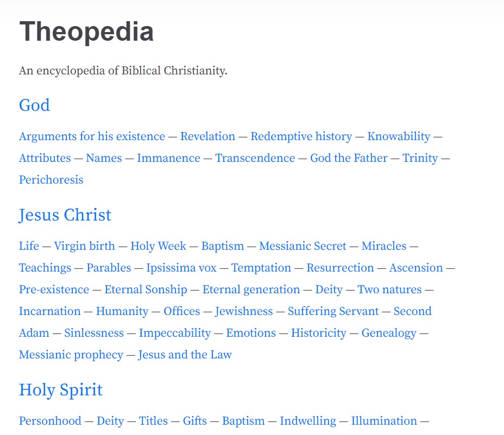The image size is (504, 435).
Task: Click the Eternal Sonship link
Action: [146, 289]
